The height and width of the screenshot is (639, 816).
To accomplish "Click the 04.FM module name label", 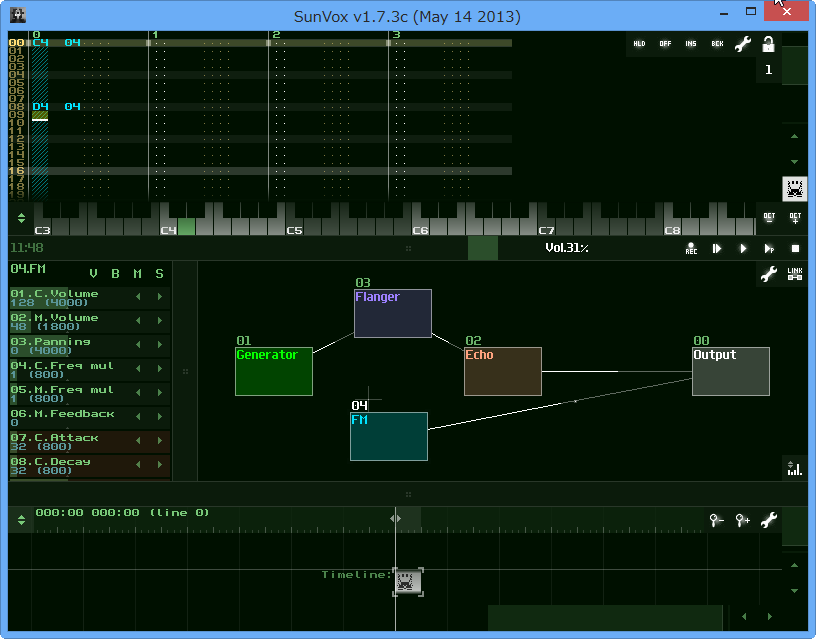I will 28,269.
